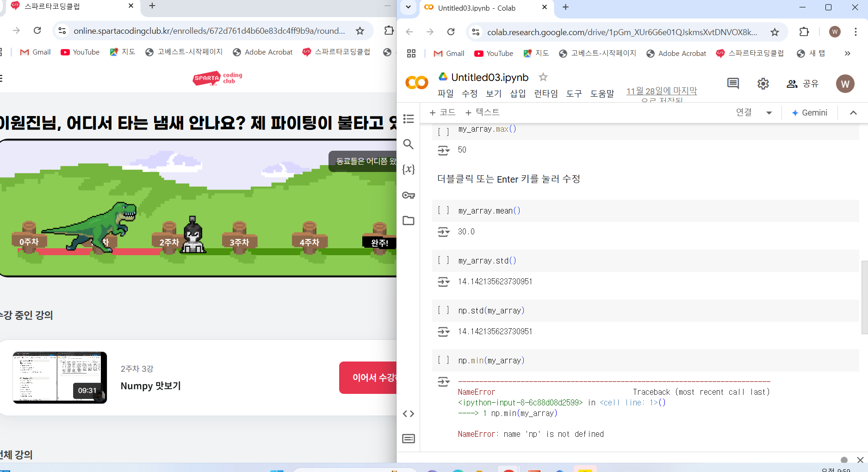Open the 런타임 menu in Colab
Image resolution: width=868 pixels, height=472 pixels.
(x=546, y=93)
